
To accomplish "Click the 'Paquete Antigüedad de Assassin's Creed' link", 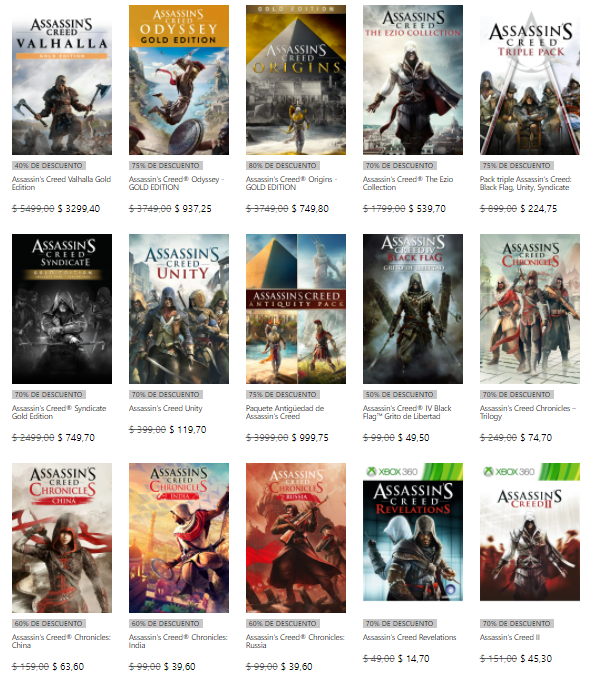I will click(x=285, y=412).
